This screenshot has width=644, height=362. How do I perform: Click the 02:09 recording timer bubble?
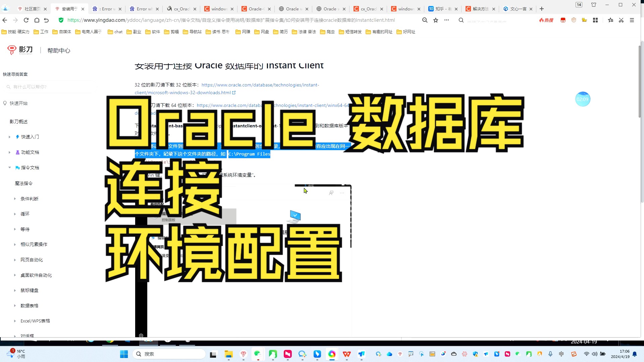click(x=583, y=99)
